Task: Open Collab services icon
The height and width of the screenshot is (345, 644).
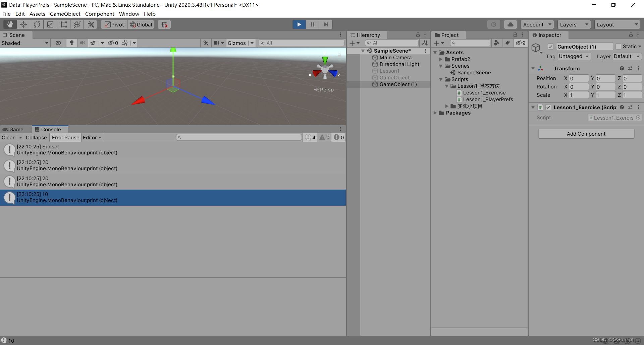Action: pyautogui.click(x=494, y=24)
